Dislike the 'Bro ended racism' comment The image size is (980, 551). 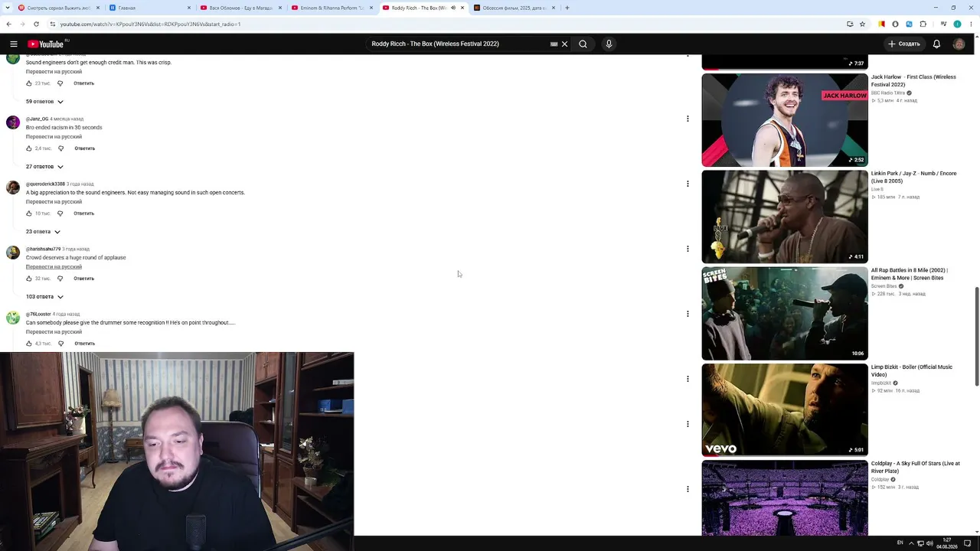coord(61,148)
